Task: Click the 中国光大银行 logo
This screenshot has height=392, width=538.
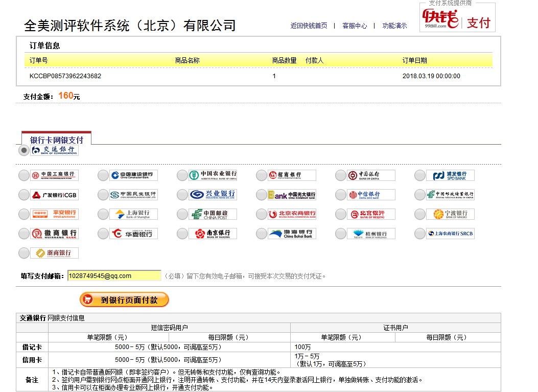Action: click(292, 195)
